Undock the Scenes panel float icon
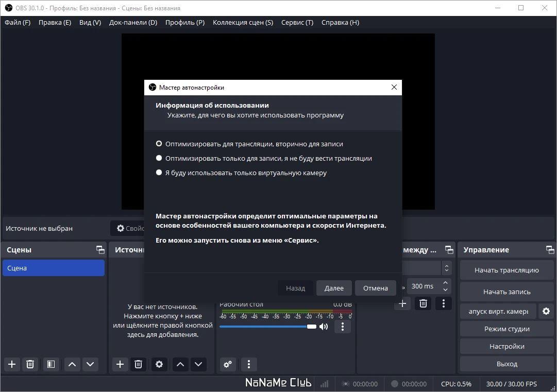This screenshot has height=392, width=557. click(x=100, y=250)
